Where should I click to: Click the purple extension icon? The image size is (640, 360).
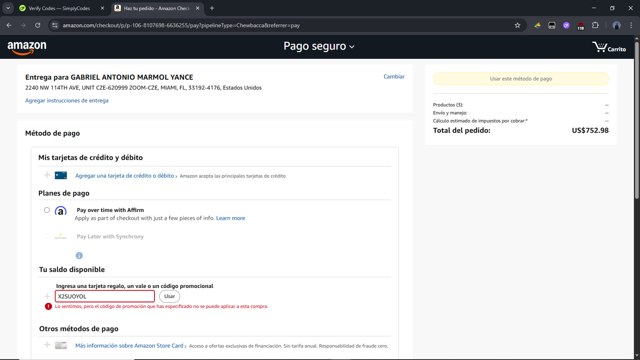pyautogui.click(x=566, y=25)
